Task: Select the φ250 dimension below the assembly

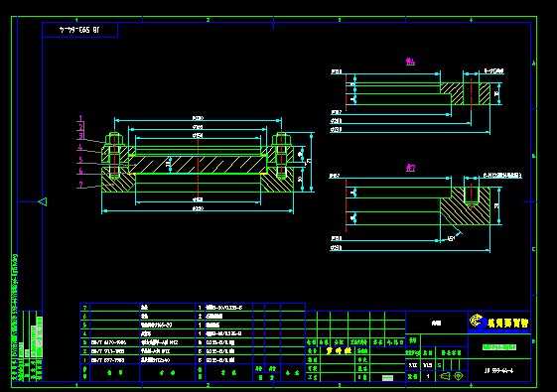Action: tap(198, 208)
